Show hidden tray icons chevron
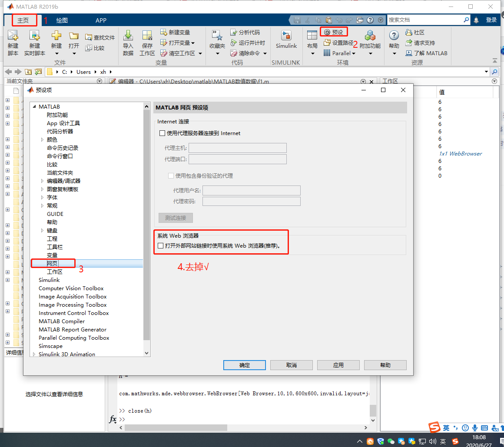504x447 pixels. click(360, 441)
